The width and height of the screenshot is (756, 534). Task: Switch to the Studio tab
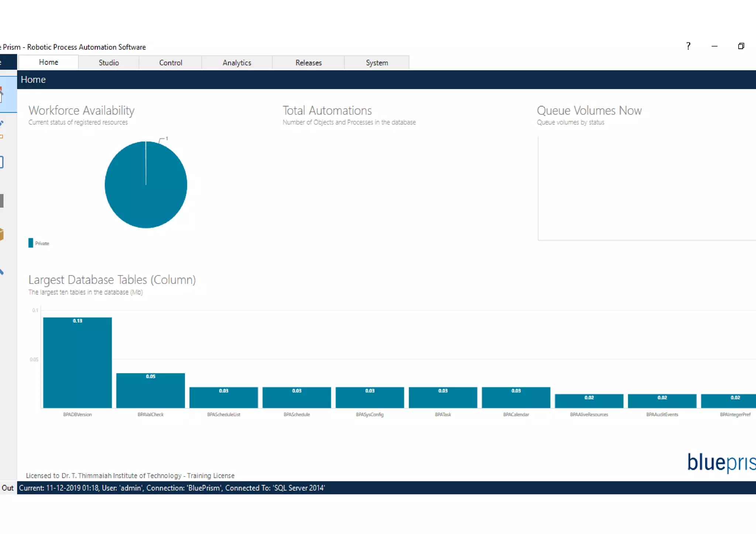pos(109,63)
